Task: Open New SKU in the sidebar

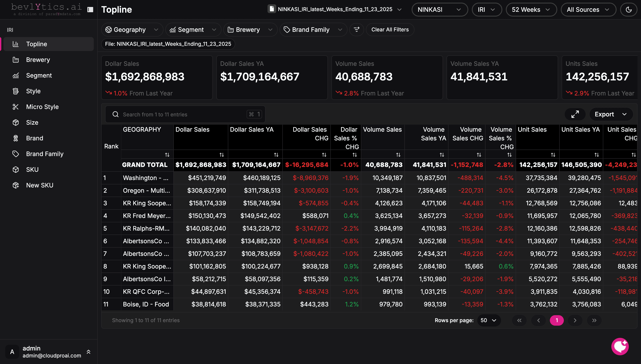Action: pyautogui.click(x=39, y=185)
